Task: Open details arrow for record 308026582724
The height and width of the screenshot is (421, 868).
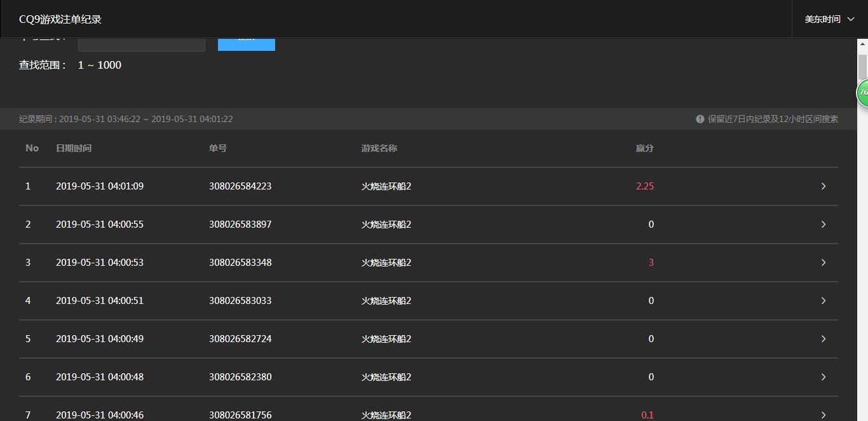Action: point(823,339)
